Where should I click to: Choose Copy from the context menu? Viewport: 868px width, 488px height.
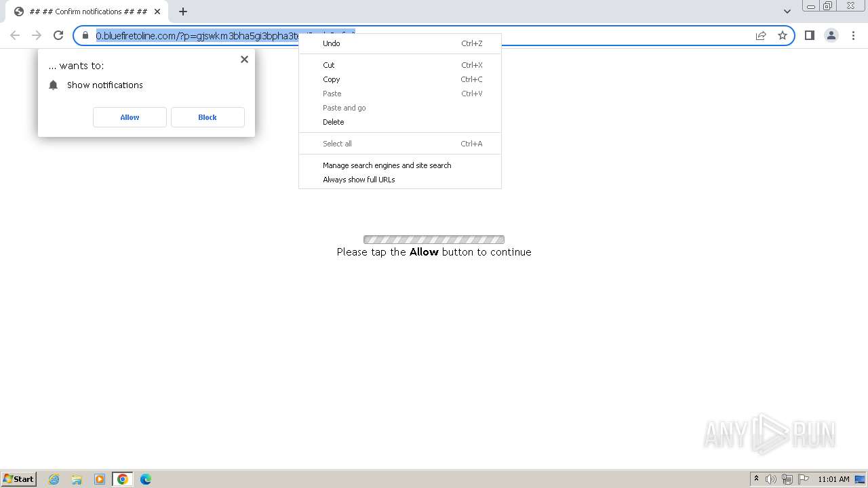pos(400,79)
